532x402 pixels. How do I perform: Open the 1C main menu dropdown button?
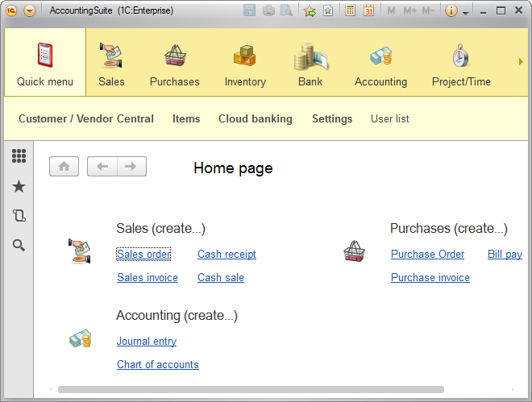pyautogui.click(x=30, y=10)
